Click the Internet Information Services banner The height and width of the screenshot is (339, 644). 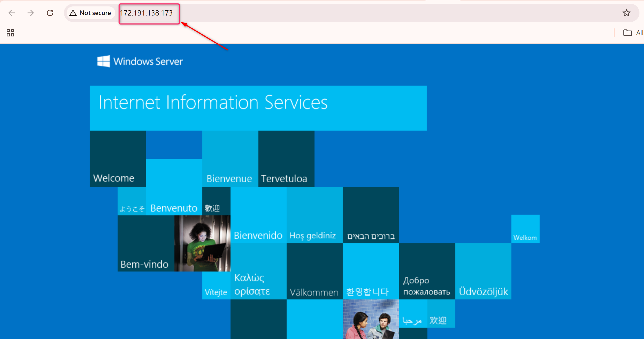(258, 108)
